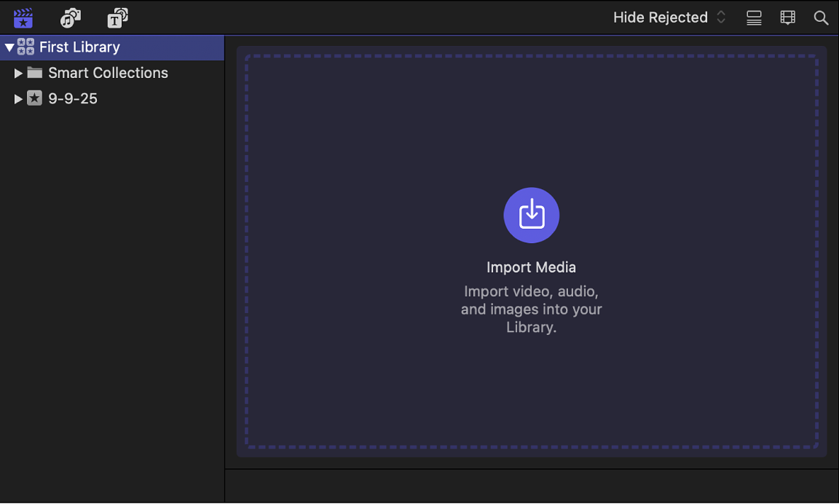The width and height of the screenshot is (839, 504).
Task: Expand the 9-9-25 event
Action: (x=19, y=98)
